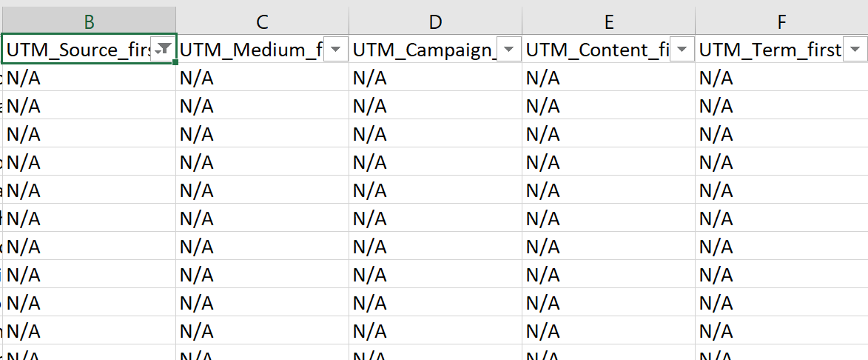Select first N/A cell under UTM_Content
Image resolution: width=868 pixels, height=360 pixels.
609,78
